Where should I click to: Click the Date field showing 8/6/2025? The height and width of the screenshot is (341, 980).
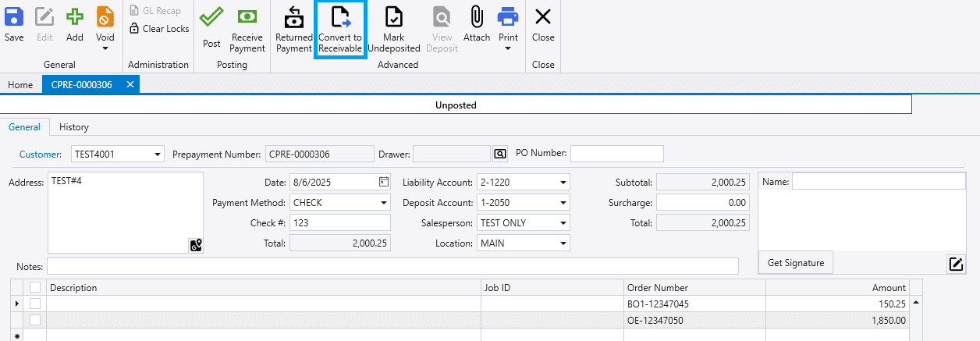pyautogui.click(x=340, y=182)
